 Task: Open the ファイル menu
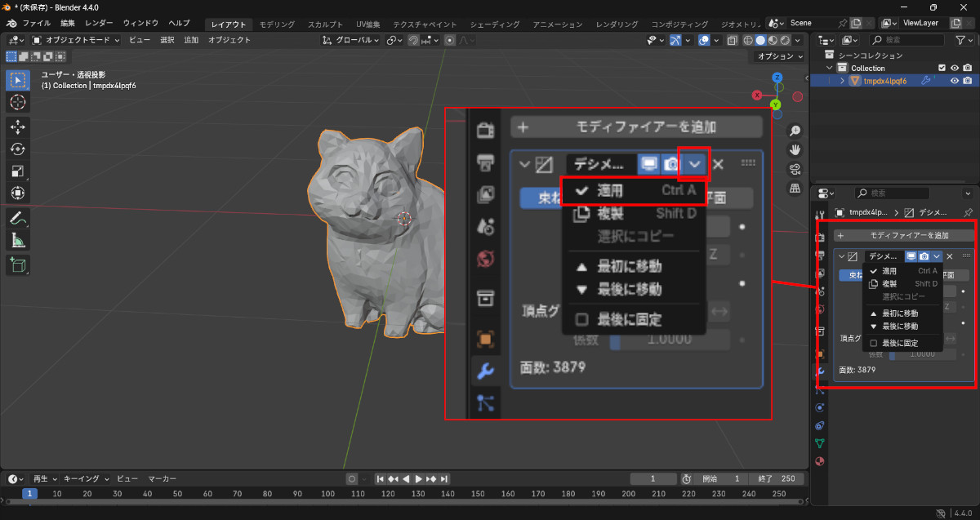(x=36, y=23)
